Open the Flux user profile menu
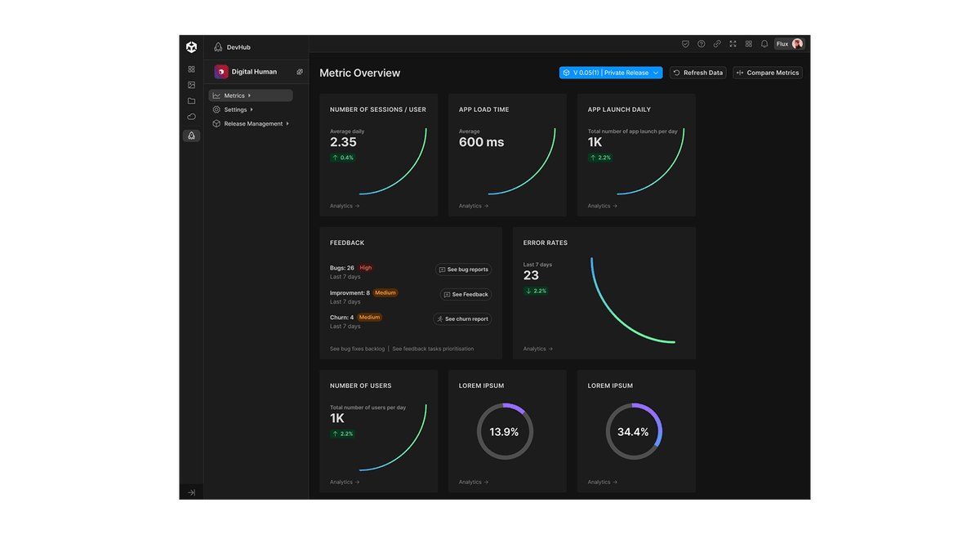Screen dimensions: 980x534 click(x=790, y=44)
